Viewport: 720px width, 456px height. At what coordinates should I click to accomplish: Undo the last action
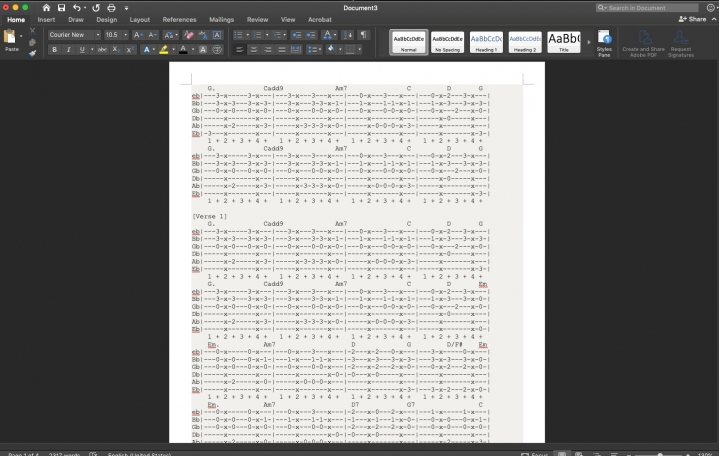77,8
